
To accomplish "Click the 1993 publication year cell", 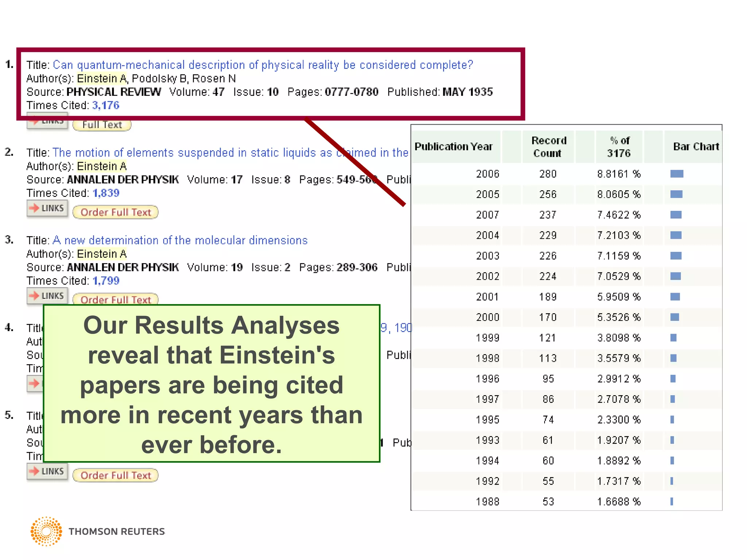I will 488,440.
